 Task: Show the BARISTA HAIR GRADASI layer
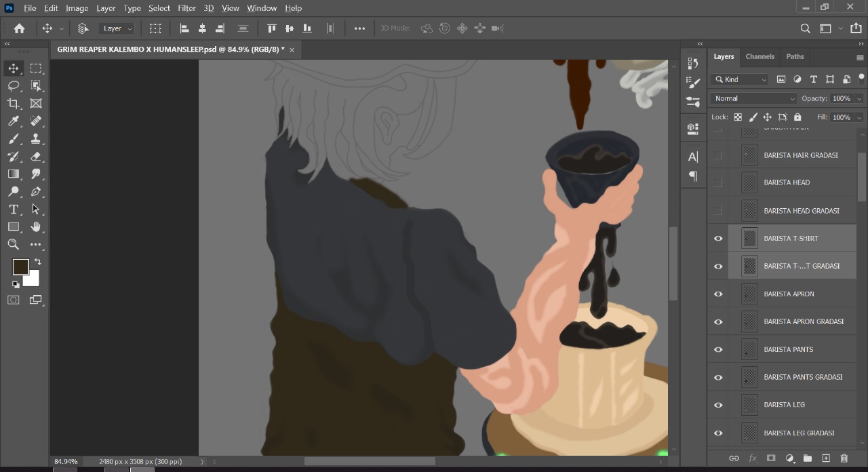click(718, 155)
